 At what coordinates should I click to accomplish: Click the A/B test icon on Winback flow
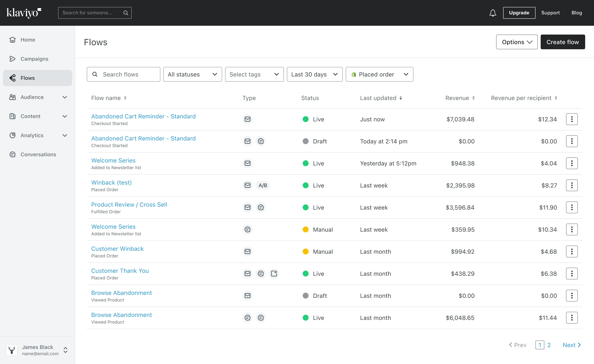coord(263,185)
